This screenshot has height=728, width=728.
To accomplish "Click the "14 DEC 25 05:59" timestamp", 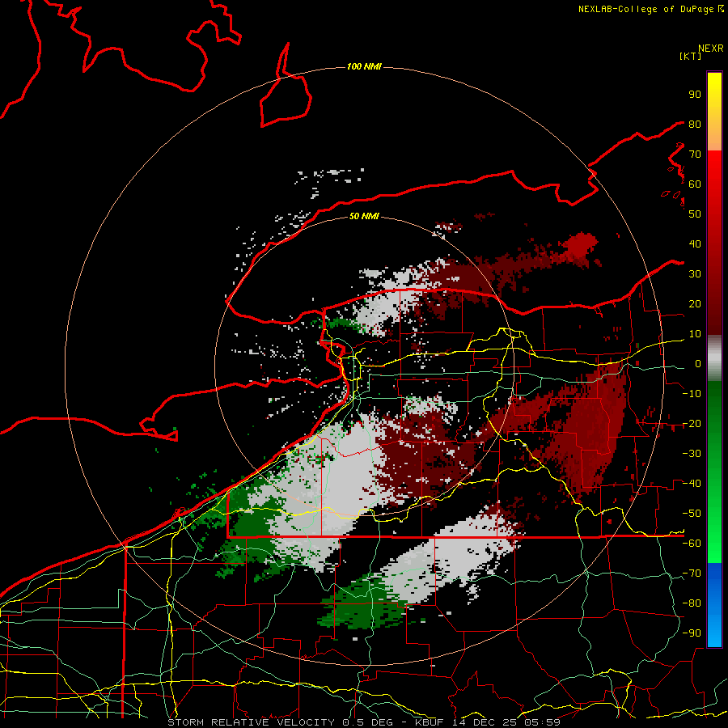I will [x=506, y=722].
